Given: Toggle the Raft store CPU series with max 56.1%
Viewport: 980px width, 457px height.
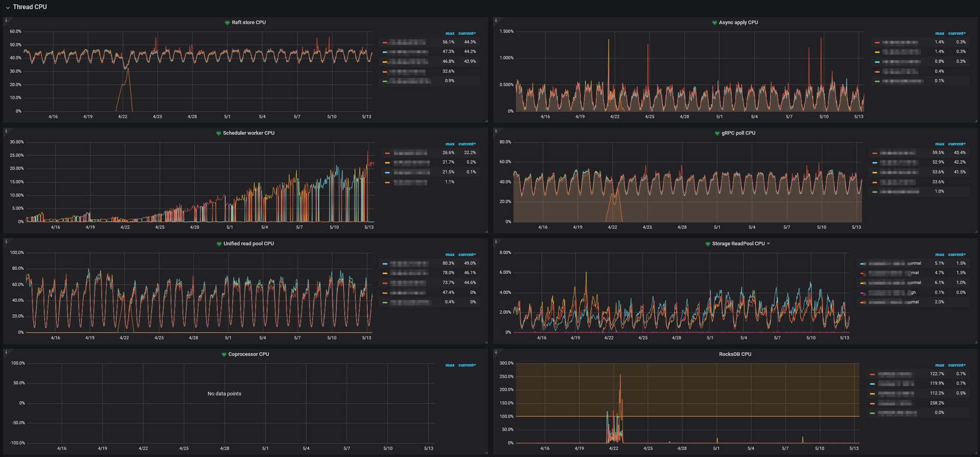Looking at the screenshot, I should tap(407, 42).
